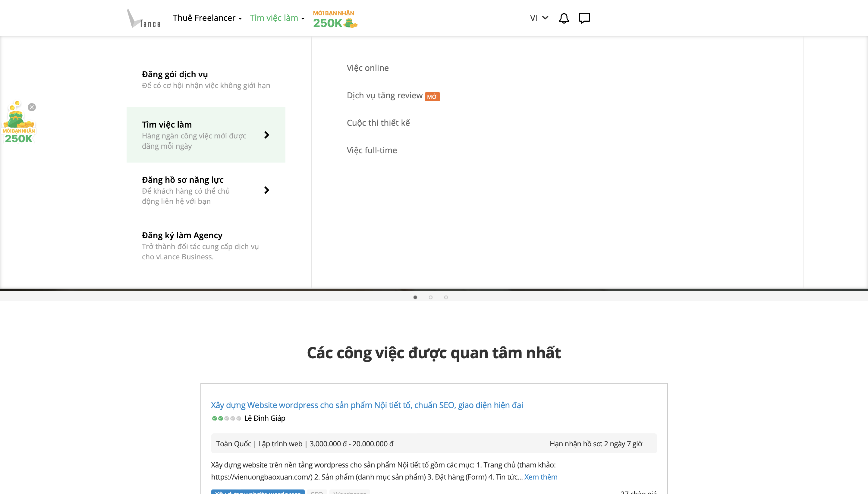Click the MỚI badge beside Dịch vụ tăng review
The width and height of the screenshot is (868, 494).
432,97
